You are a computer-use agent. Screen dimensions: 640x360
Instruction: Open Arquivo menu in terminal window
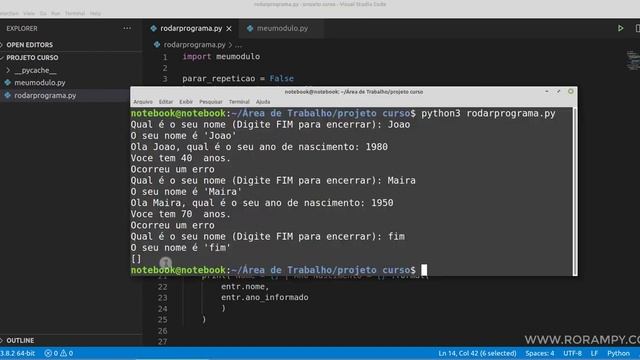coord(143,102)
